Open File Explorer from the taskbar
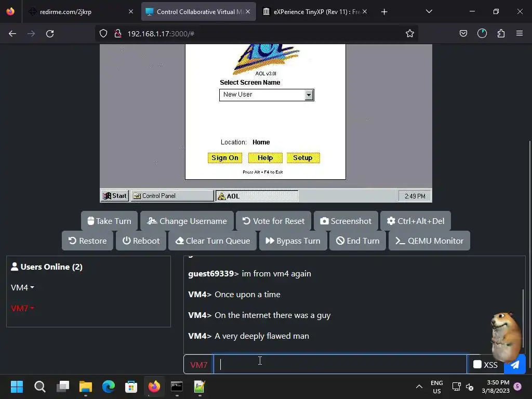 click(x=86, y=387)
